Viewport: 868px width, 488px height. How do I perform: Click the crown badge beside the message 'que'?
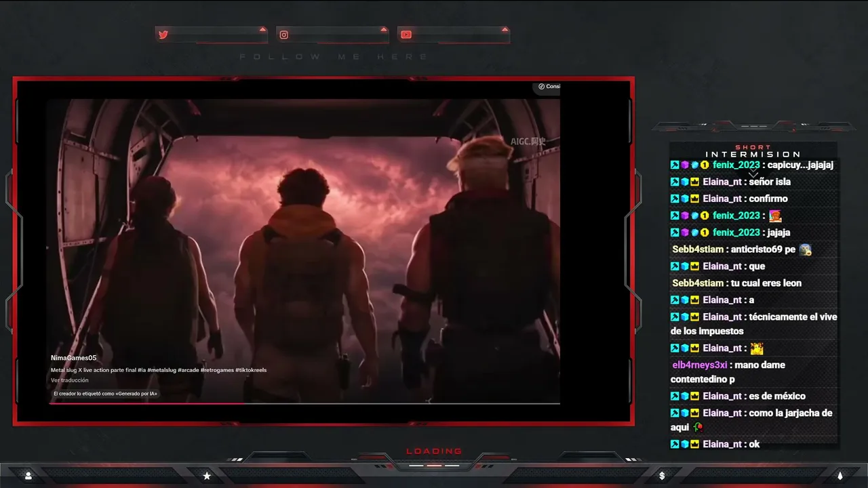pos(694,266)
